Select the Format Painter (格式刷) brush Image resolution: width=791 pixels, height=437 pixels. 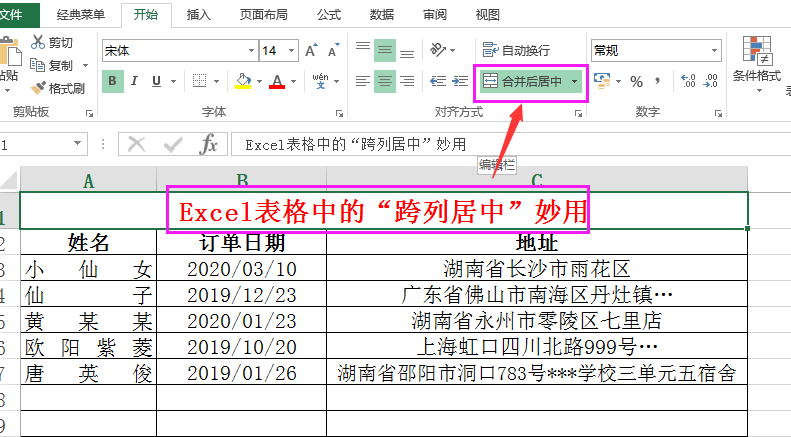(x=38, y=88)
